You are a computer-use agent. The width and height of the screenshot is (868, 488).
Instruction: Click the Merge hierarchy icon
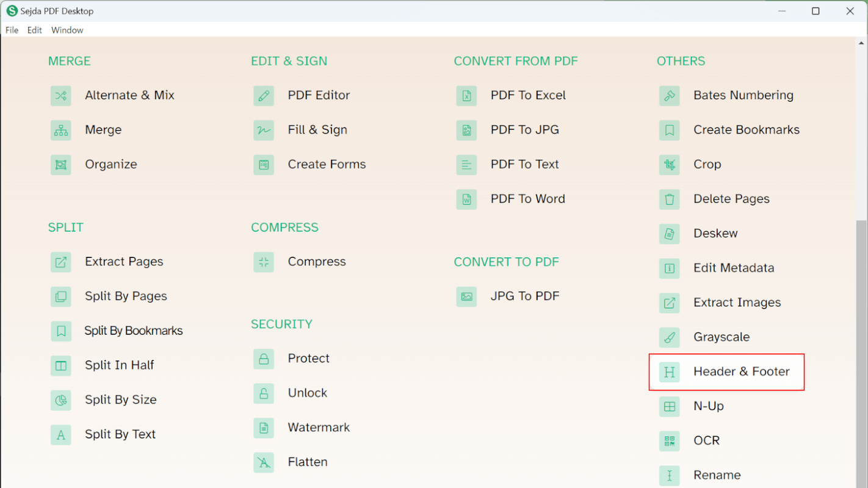tap(61, 130)
